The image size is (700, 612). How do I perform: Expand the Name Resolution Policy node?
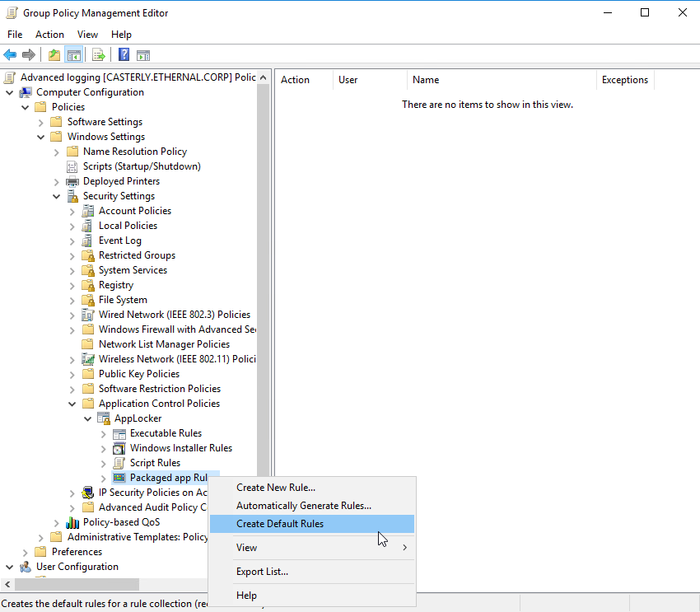click(56, 152)
